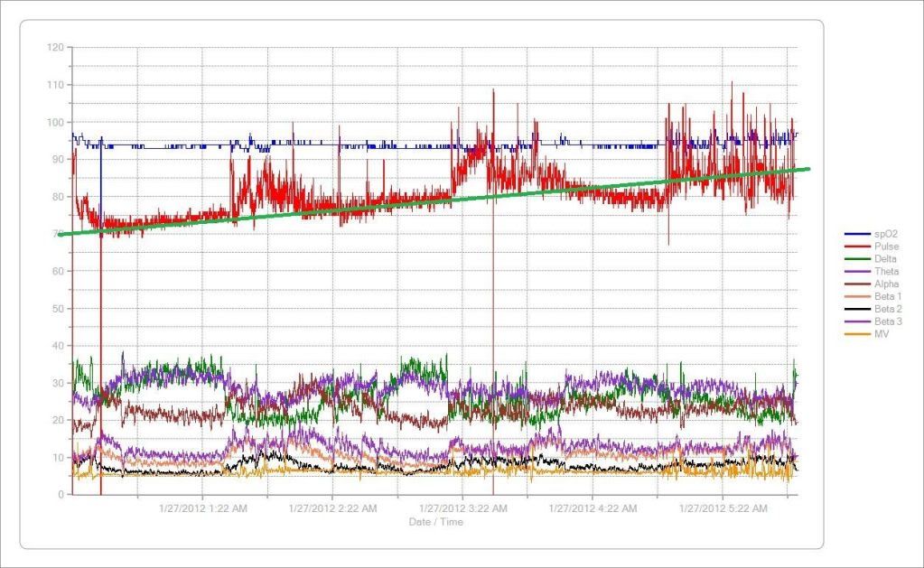
Task: Click the 50 value on y-axis
Action: coord(58,309)
